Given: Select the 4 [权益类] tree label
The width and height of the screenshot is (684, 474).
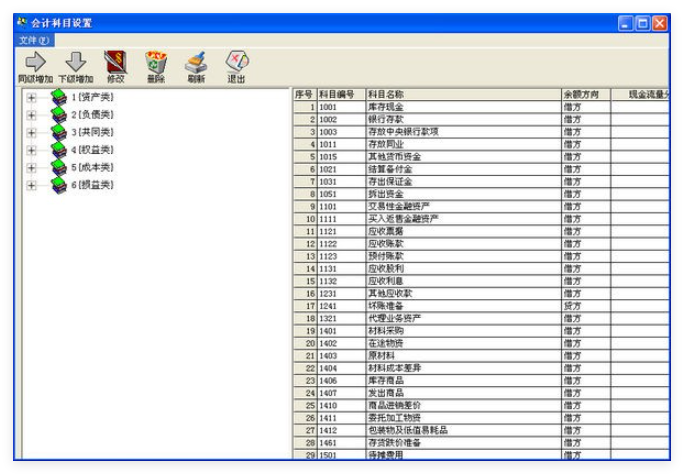Looking at the screenshot, I should (92, 150).
